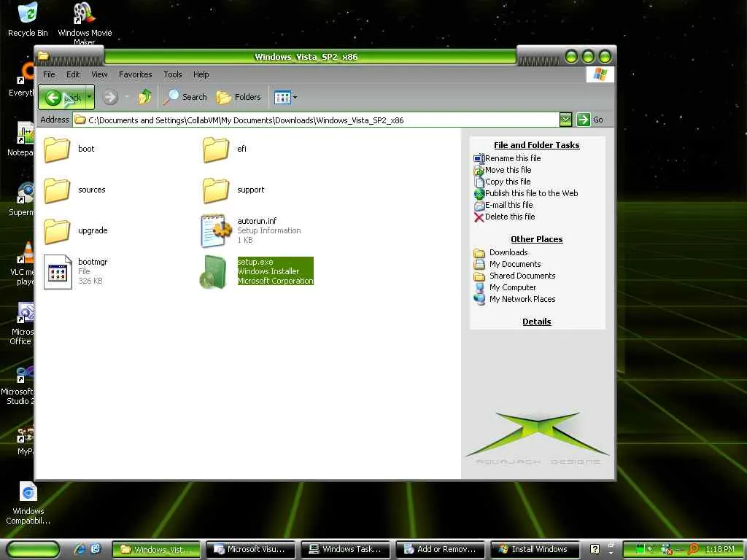Open the Edit menu

73,74
